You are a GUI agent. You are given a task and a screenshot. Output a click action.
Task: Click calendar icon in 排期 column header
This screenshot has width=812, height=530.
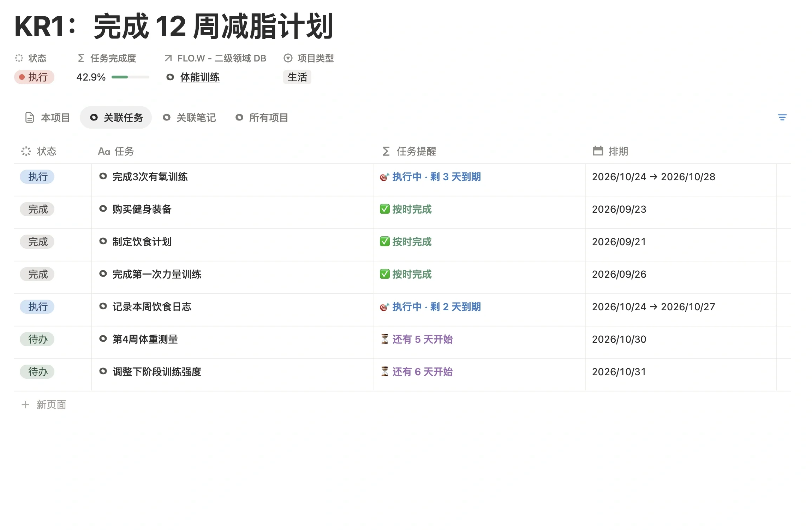tap(598, 151)
